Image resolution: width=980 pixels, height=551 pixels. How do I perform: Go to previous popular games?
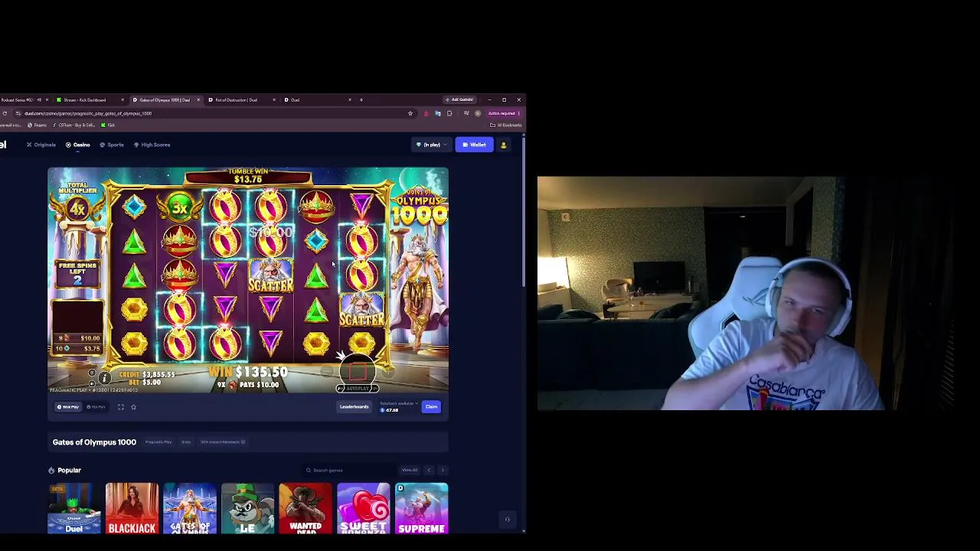tap(429, 470)
